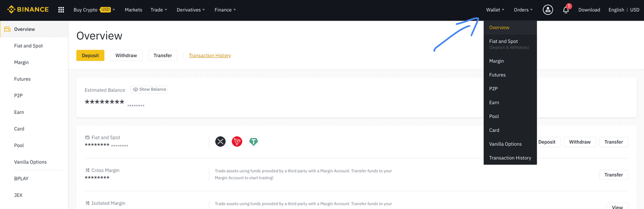Click Transfer button in Cross Margin row
The image size is (644, 209).
tap(613, 175)
